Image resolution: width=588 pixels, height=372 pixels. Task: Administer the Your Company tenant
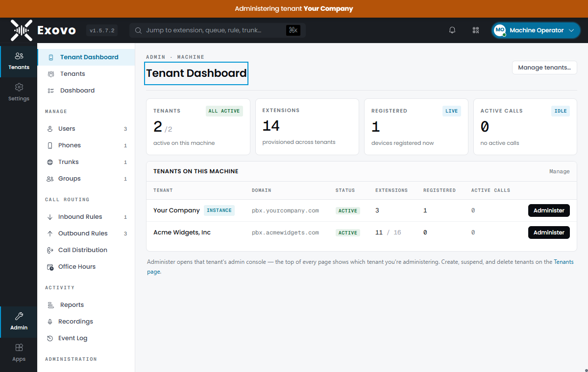pos(549,210)
